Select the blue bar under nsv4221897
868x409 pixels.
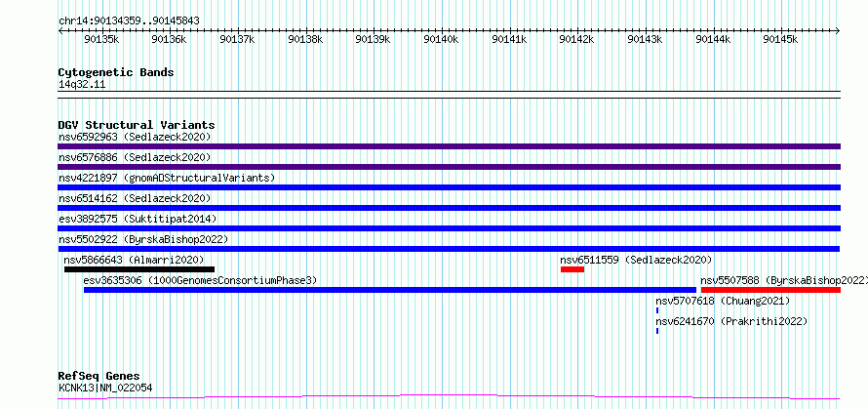(x=449, y=187)
